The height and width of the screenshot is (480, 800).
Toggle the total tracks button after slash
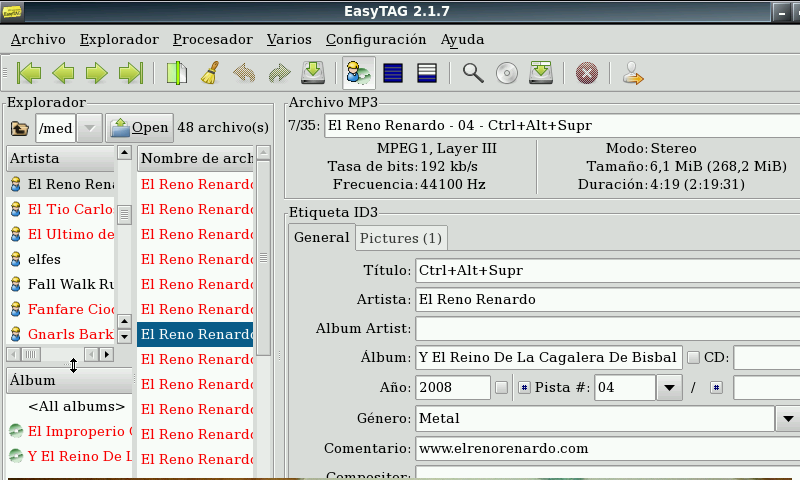(716, 388)
